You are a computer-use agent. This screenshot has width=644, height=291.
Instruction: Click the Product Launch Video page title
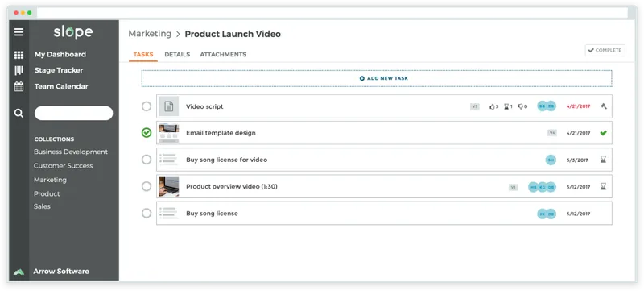233,34
